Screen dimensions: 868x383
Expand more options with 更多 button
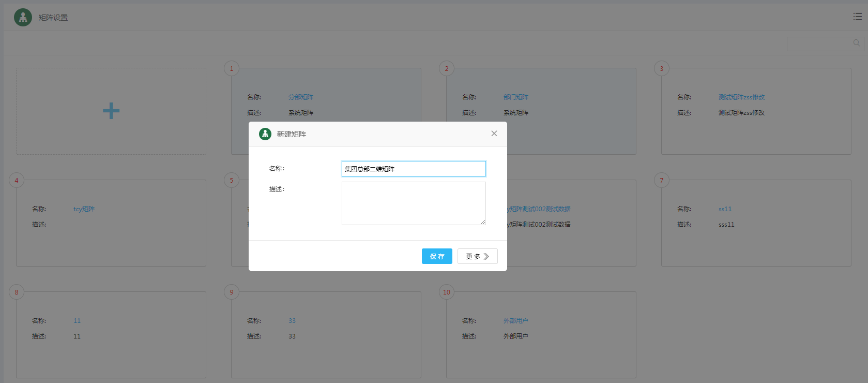(477, 256)
